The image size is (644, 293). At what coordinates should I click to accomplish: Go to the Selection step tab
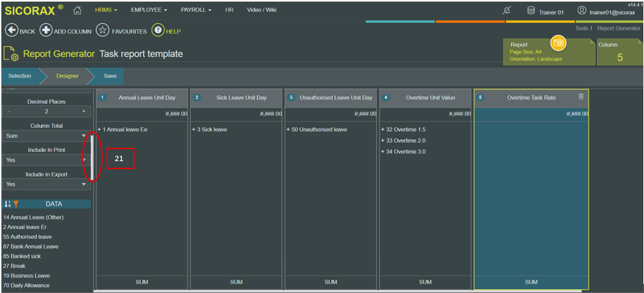pyautogui.click(x=20, y=76)
